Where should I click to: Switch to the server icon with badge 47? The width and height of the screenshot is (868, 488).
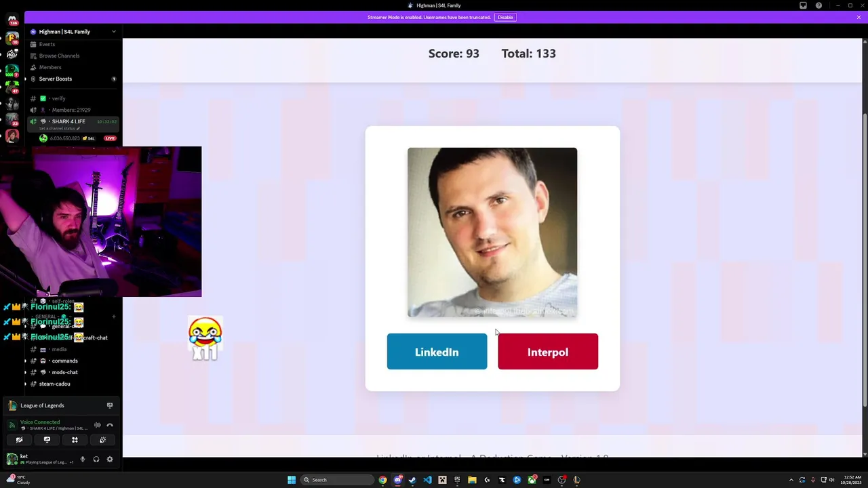[x=12, y=87]
